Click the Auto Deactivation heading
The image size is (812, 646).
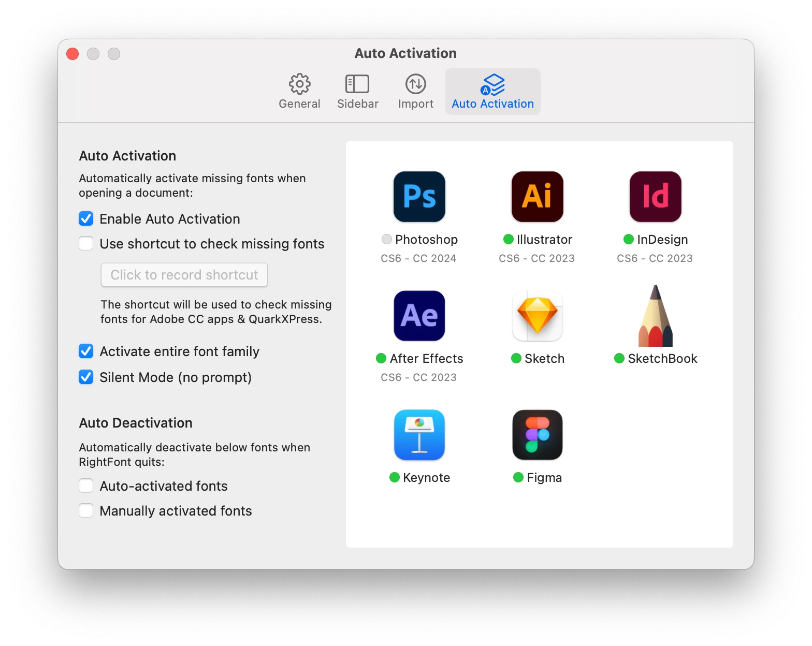[x=136, y=423]
